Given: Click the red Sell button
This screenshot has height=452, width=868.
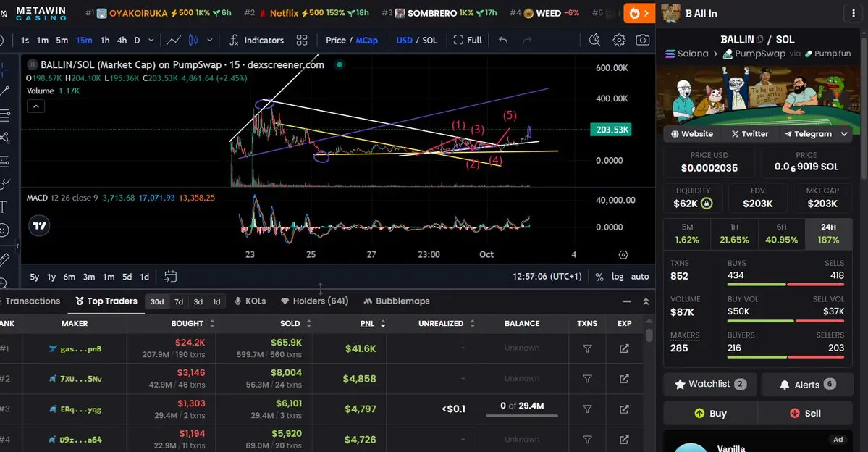Looking at the screenshot, I should [x=805, y=413].
